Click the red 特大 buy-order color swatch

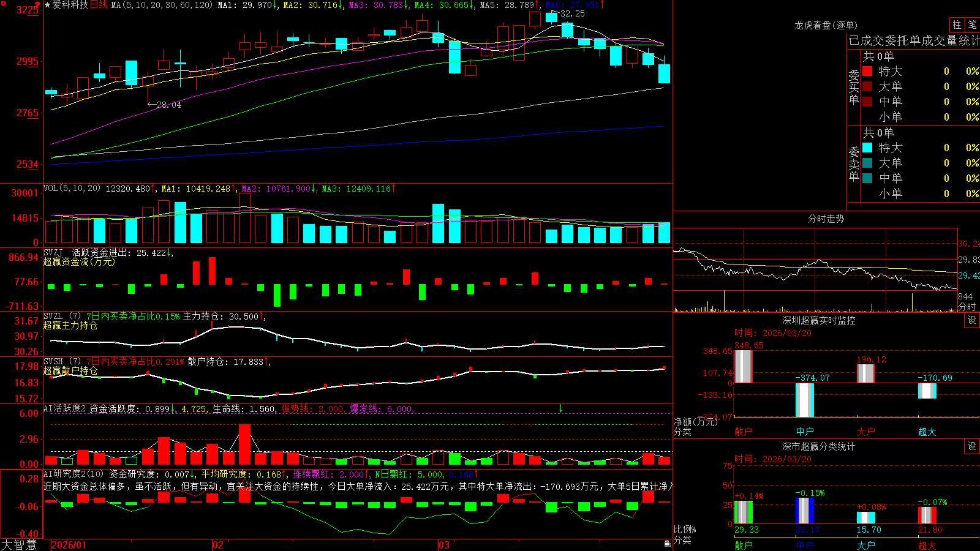coord(867,71)
